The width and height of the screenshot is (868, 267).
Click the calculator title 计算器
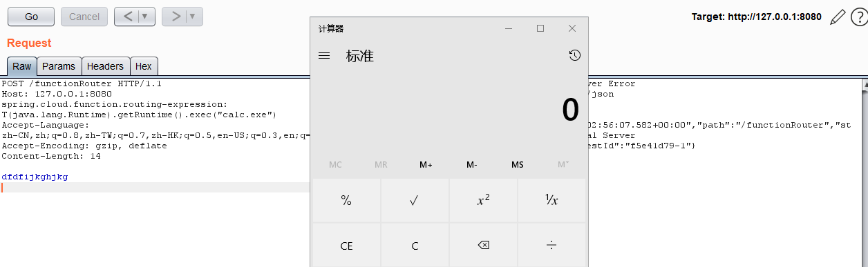pos(331,29)
